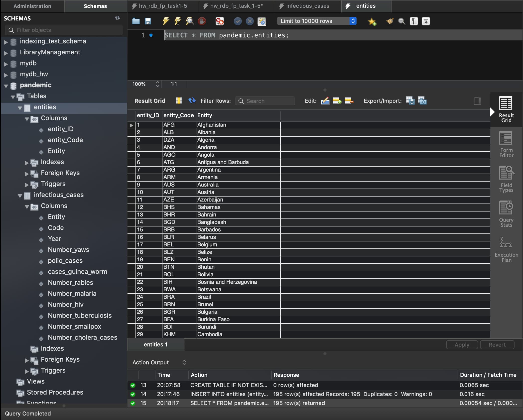The image size is (523, 420).
Task: Open a SQL script file via the folder icon
Action: (136, 21)
